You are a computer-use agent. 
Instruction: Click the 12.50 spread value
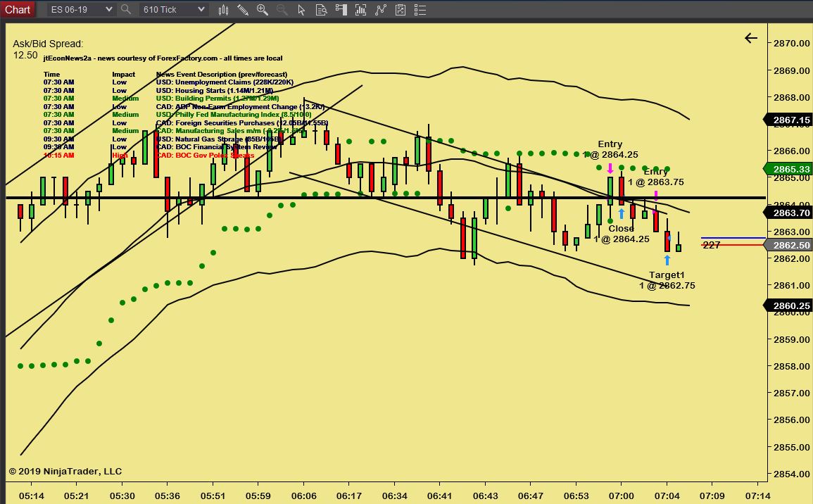click(25, 56)
